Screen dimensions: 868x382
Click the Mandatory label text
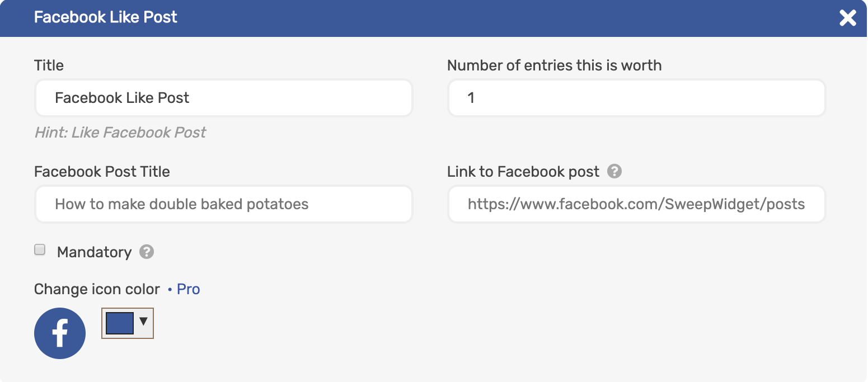click(94, 252)
